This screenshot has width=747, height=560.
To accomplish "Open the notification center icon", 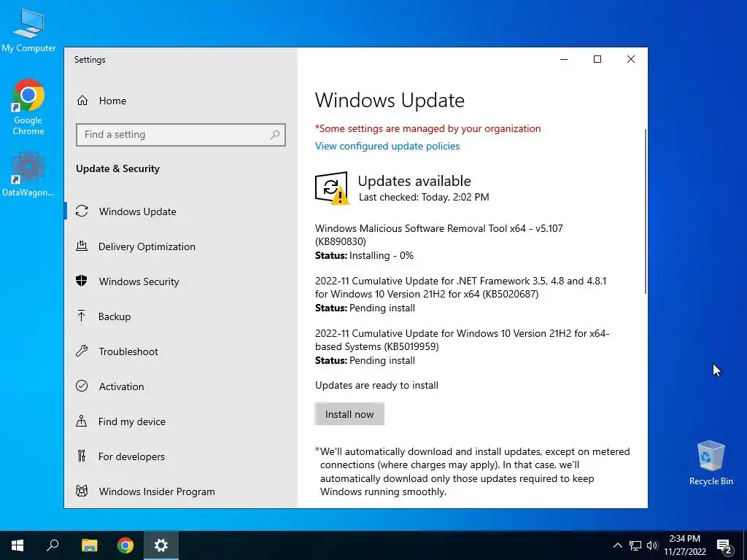I will pyautogui.click(x=724, y=545).
